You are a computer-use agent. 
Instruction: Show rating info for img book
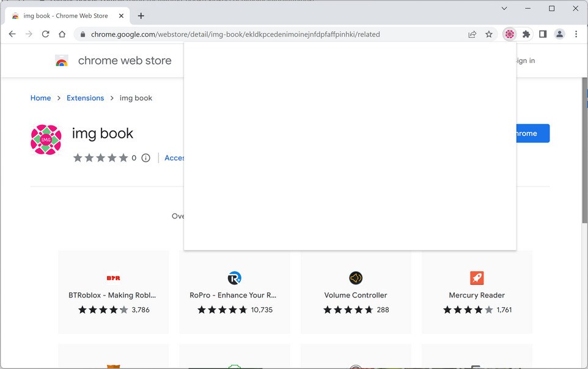point(146,158)
